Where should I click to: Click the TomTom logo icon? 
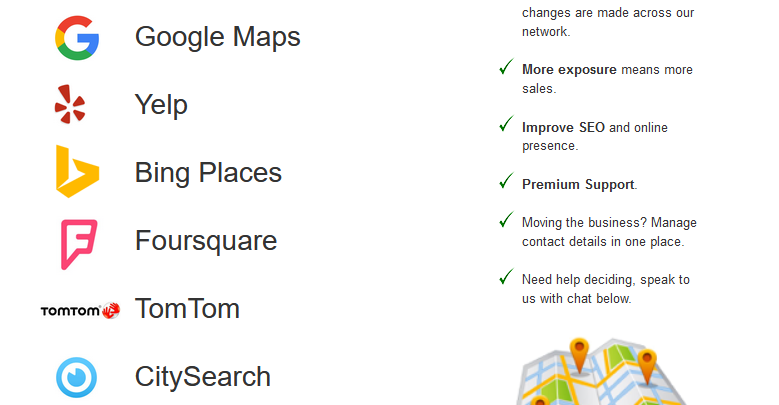click(x=80, y=310)
